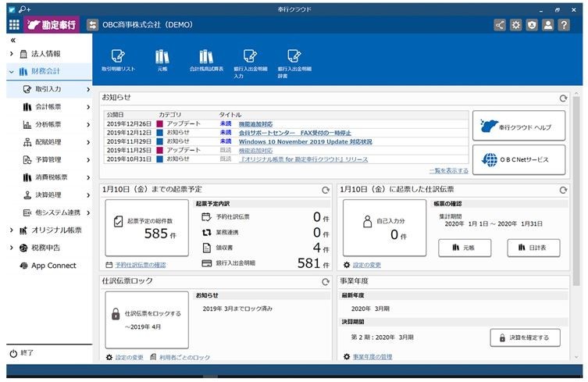Select 取引入力 menu item
This screenshot has width=588, height=382.
tap(49, 89)
